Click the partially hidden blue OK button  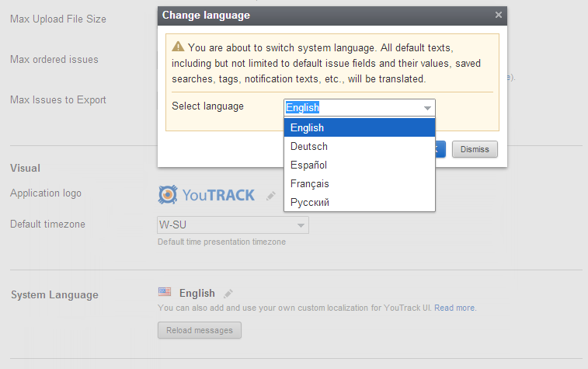click(440, 149)
